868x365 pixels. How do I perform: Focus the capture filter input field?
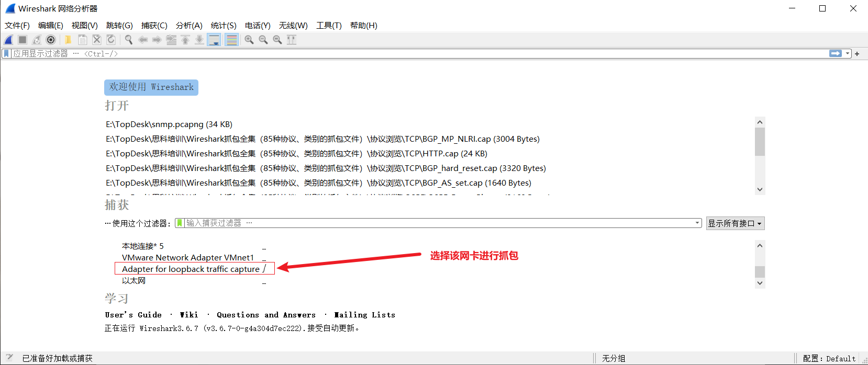point(439,223)
